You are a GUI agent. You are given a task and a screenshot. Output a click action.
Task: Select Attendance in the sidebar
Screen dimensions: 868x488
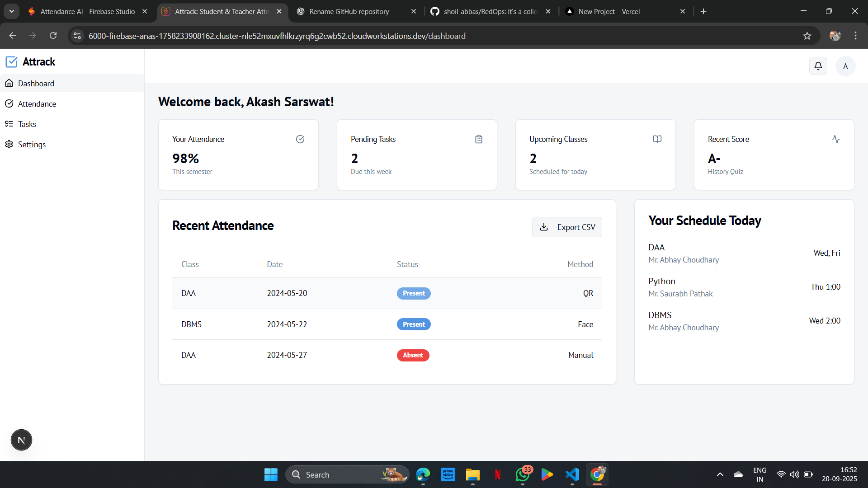point(38,103)
